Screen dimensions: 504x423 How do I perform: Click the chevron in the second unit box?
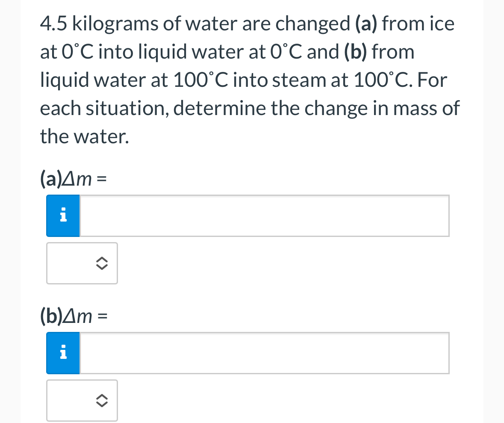coord(102,401)
